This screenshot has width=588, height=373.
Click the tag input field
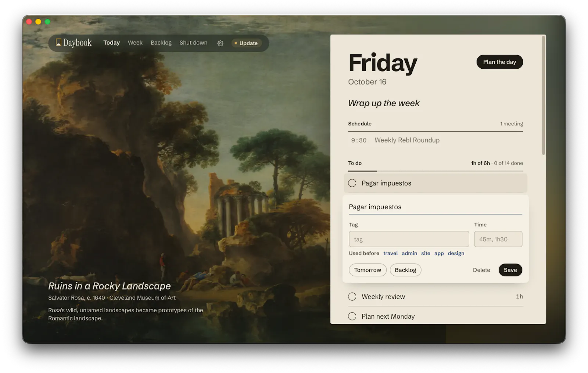click(x=409, y=239)
